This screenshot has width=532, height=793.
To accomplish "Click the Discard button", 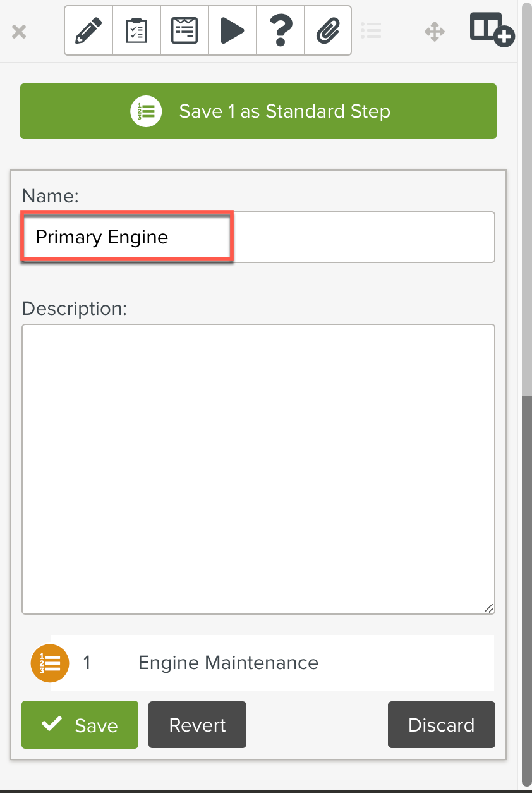I will 441,725.
